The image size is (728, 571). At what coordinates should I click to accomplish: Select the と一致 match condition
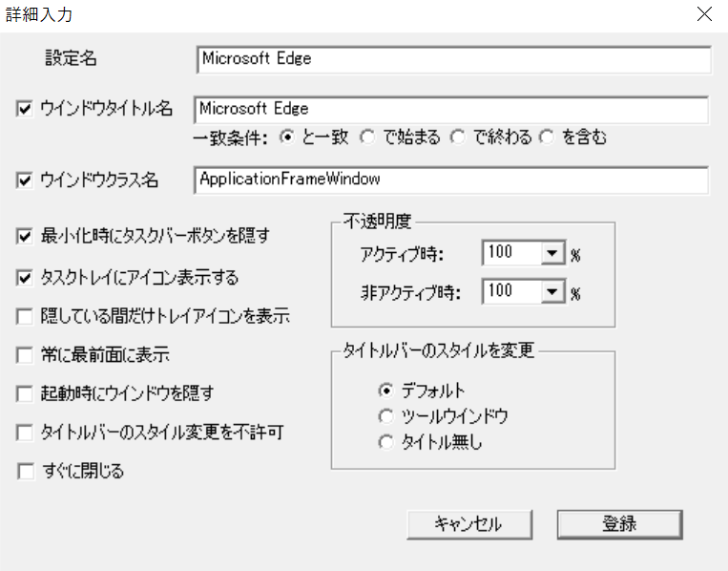287,137
